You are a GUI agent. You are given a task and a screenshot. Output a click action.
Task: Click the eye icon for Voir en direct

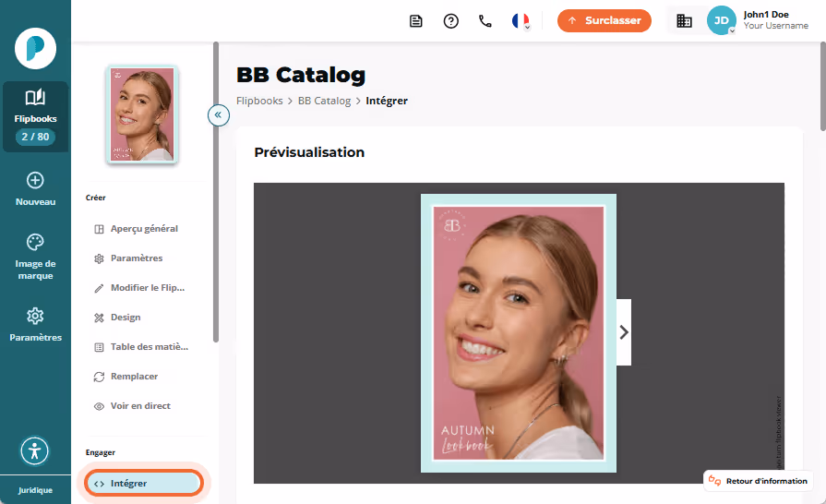[x=99, y=406]
